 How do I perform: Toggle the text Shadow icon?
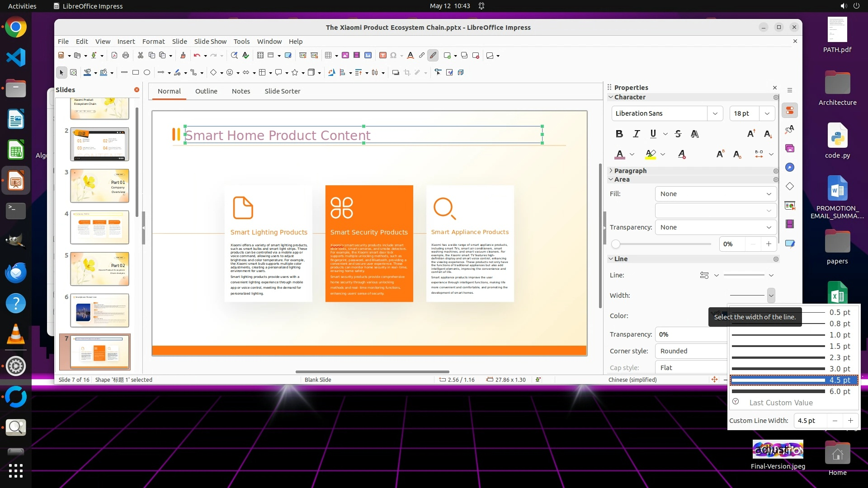pyautogui.click(x=695, y=134)
